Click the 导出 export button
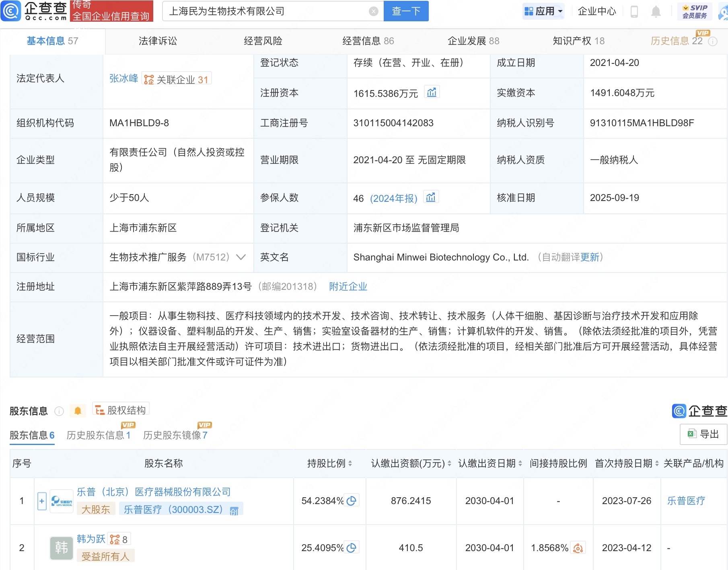The width and height of the screenshot is (728, 570). click(x=703, y=434)
